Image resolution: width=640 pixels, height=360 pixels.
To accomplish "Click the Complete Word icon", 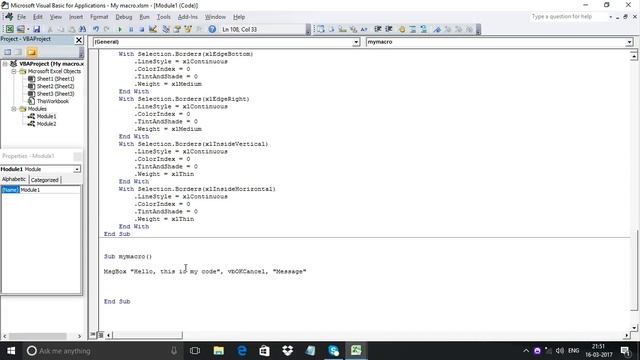I will click(x=364, y=29).
